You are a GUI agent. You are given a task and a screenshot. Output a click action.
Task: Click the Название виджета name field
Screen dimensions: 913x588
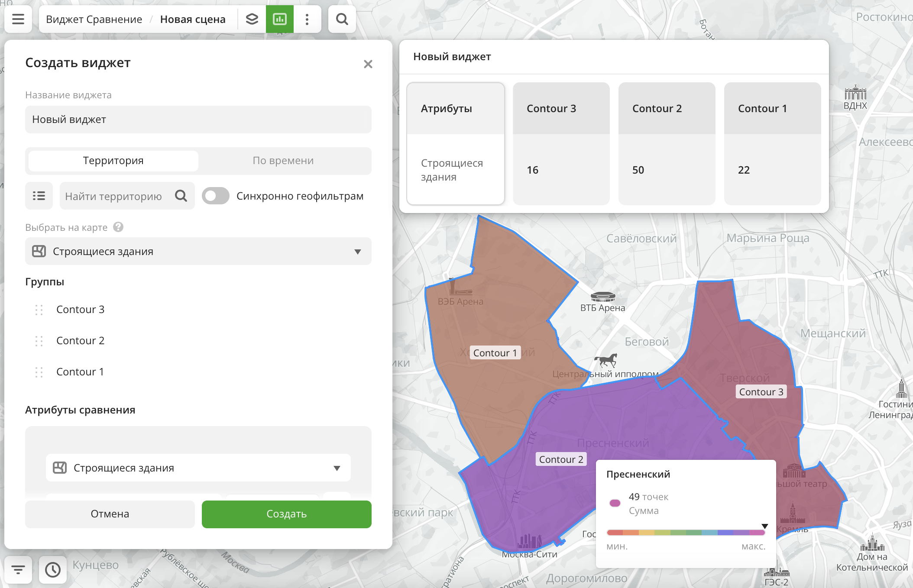click(x=198, y=120)
